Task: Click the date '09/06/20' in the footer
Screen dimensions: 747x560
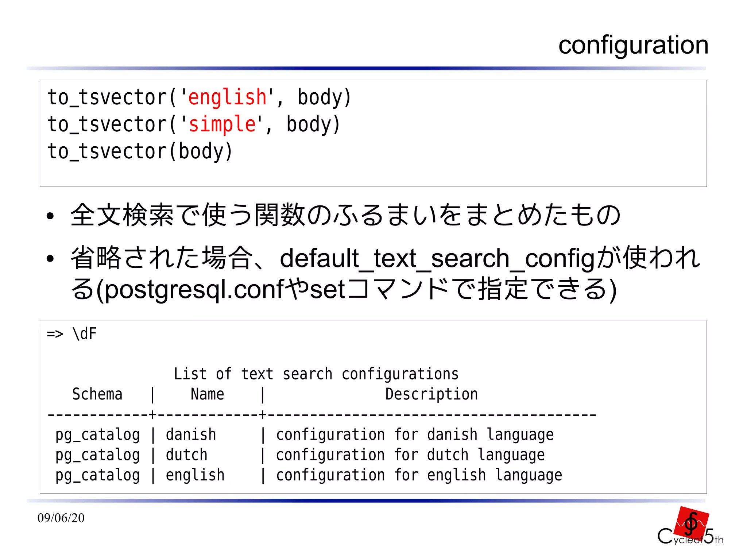Action: coord(61,518)
